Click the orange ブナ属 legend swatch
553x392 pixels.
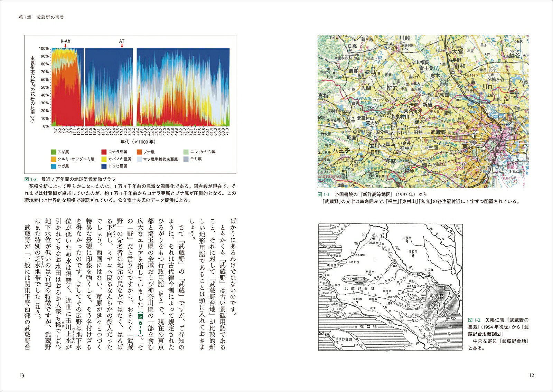click(139, 152)
